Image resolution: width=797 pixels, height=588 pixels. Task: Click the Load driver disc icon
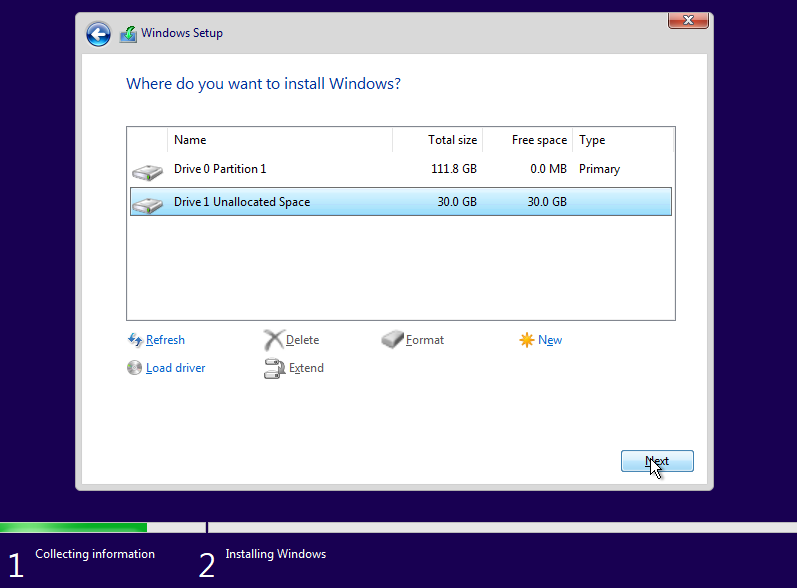click(134, 367)
